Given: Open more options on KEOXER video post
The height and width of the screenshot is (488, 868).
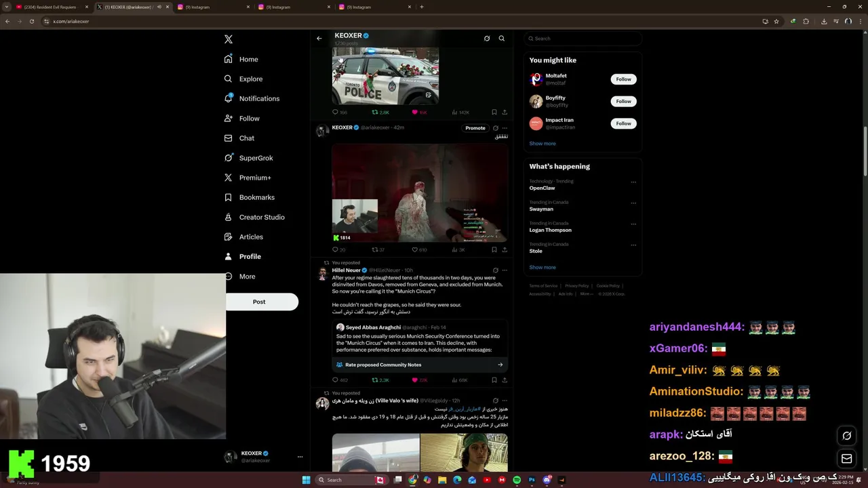Looking at the screenshot, I should pyautogui.click(x=505, y=127).
